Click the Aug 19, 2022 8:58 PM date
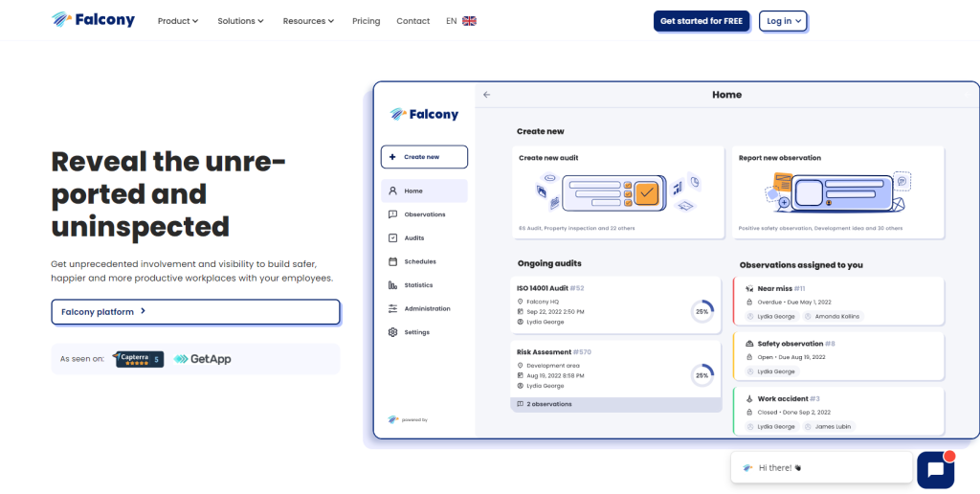The image size is (980, 494). 555,376
